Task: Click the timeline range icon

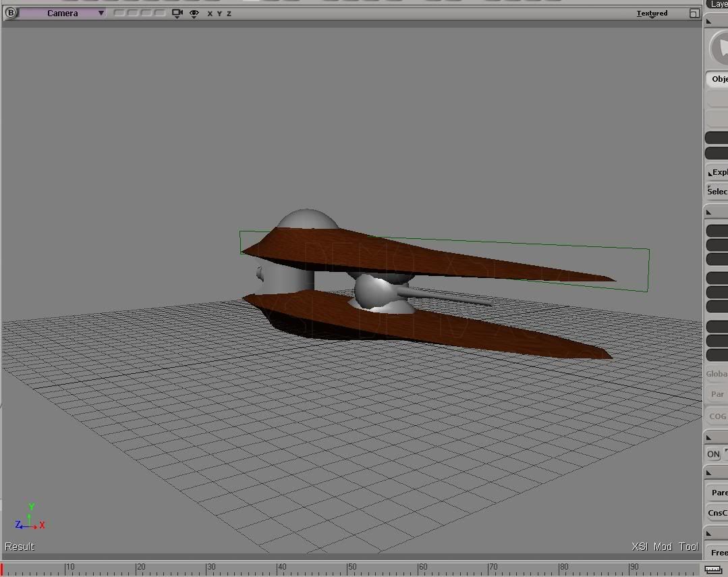Action: [713, 570]
